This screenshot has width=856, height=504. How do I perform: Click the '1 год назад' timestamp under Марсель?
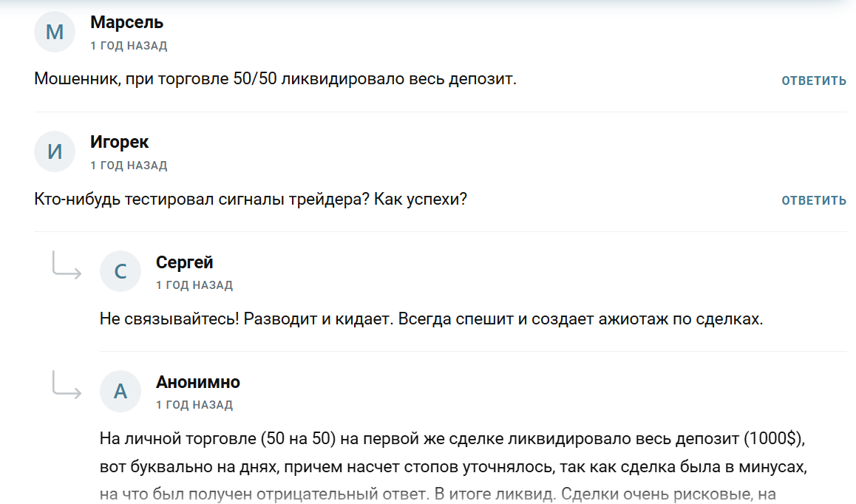point(129,46)
